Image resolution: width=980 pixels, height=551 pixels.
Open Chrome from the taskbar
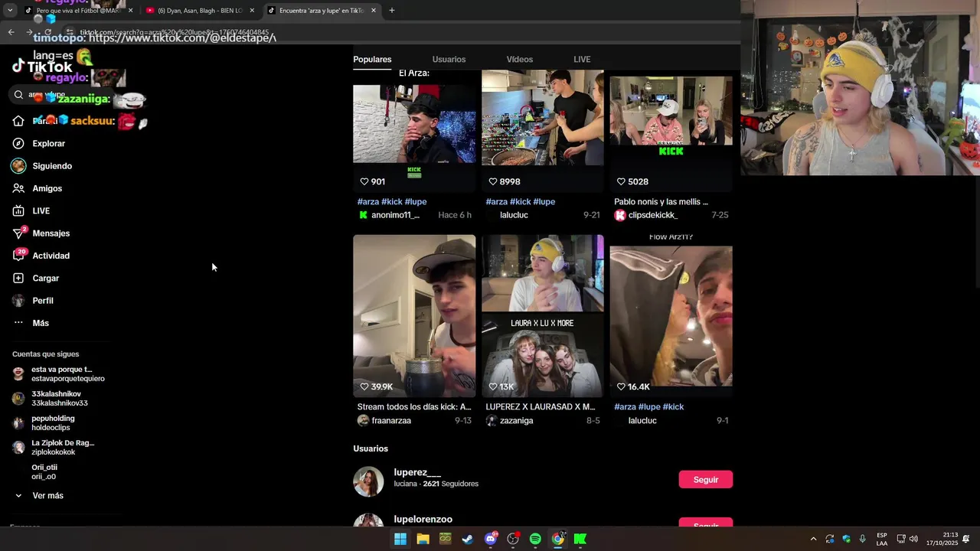tap(558, 539)
